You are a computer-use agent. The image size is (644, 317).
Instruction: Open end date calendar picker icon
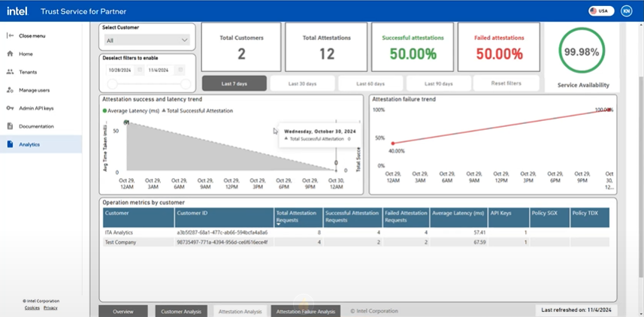point(180,70)
